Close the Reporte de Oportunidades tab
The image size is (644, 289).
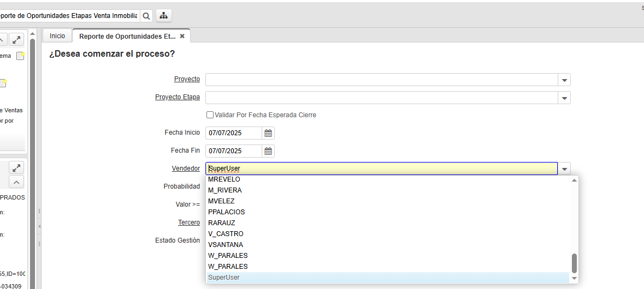182,36
